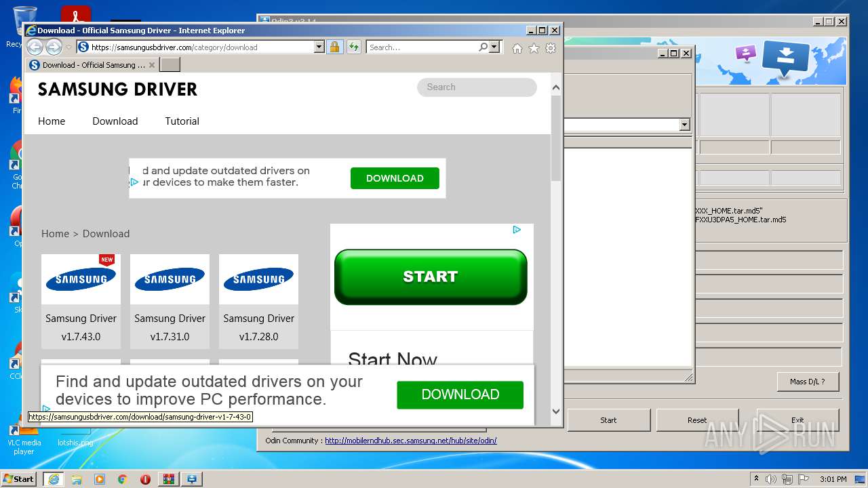Click the page scrollbar down arrow

point(556,411)
